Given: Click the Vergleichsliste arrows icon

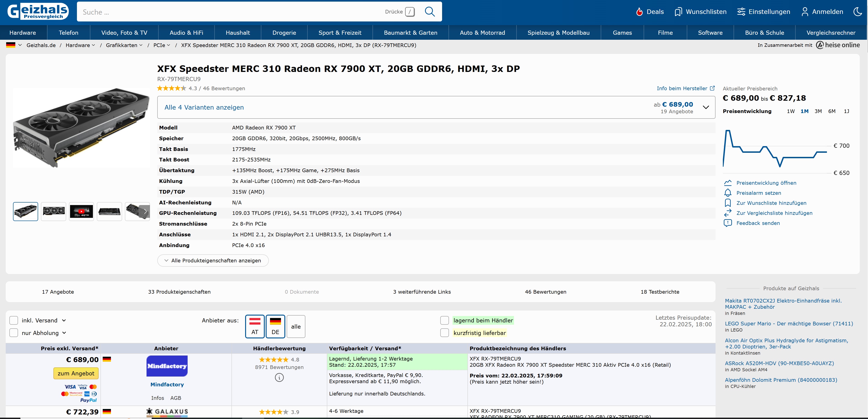Looking at the screenshot, I should point(728,213).
